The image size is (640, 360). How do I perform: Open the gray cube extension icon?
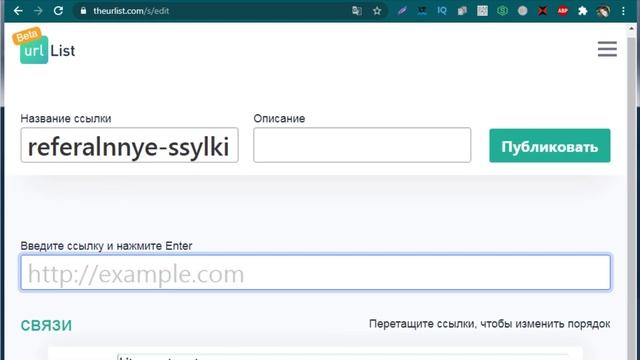click(x=462, y=11)
